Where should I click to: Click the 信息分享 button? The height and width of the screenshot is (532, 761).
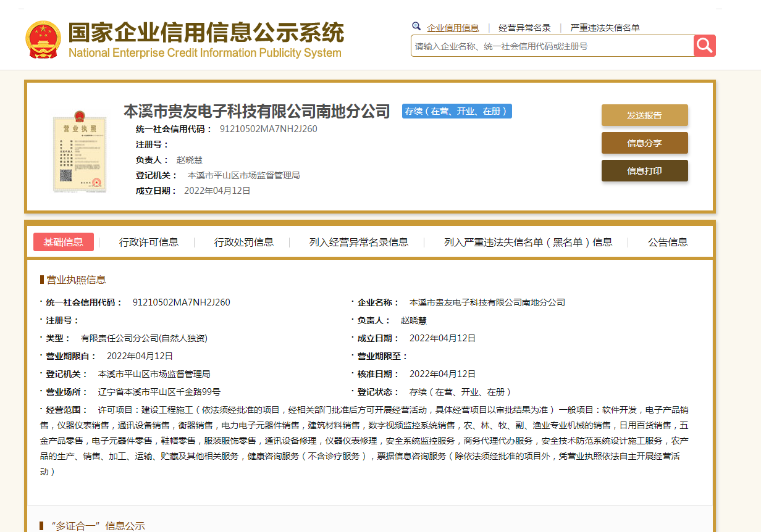coord(644,143)
